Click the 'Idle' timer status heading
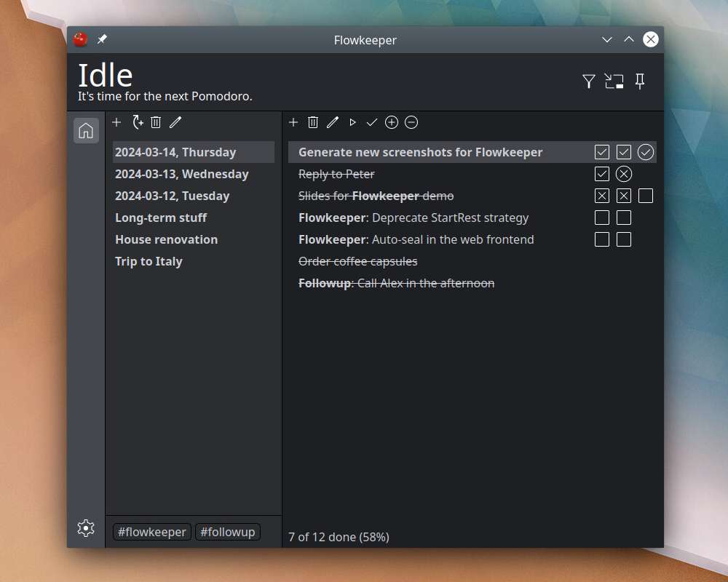The width and height of the screenshot is (728, 582). tap(106, 75)
